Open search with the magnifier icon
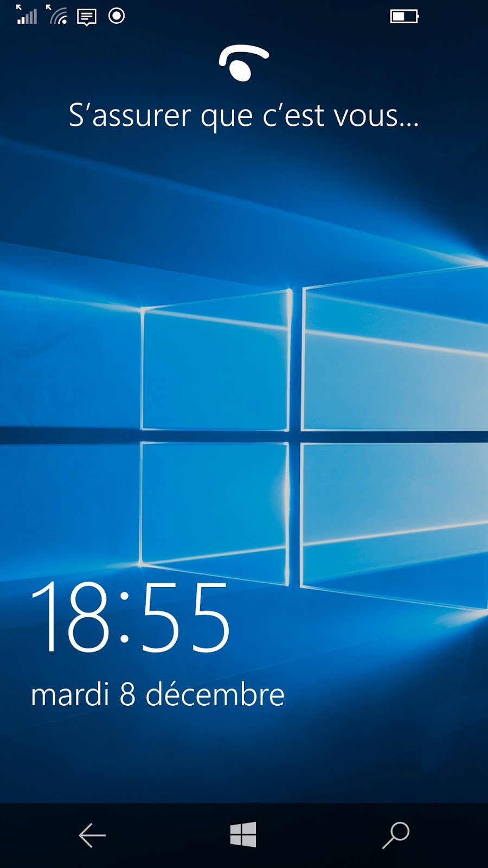488x868 pixels. [396, 835]
